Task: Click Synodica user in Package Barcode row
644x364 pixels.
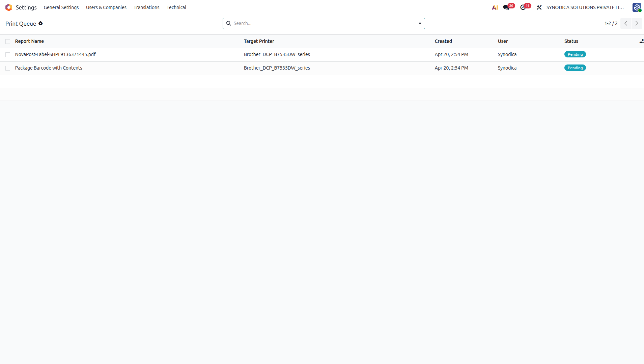Action: (507, 68)
